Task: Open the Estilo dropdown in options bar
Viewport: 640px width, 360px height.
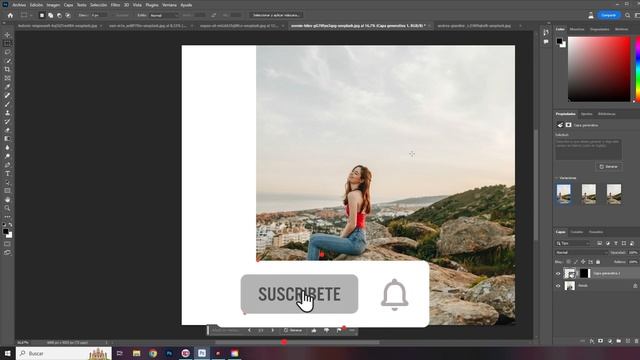Action: (164, 15)
